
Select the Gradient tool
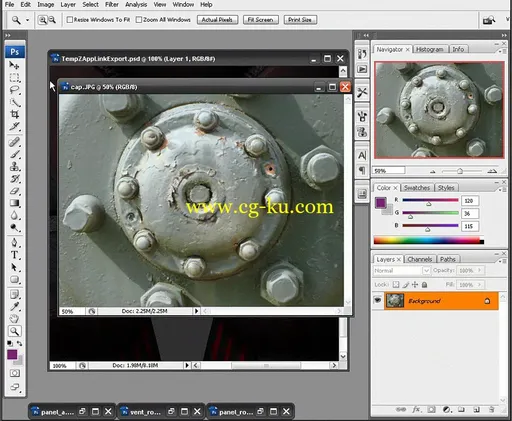point(14,203)
